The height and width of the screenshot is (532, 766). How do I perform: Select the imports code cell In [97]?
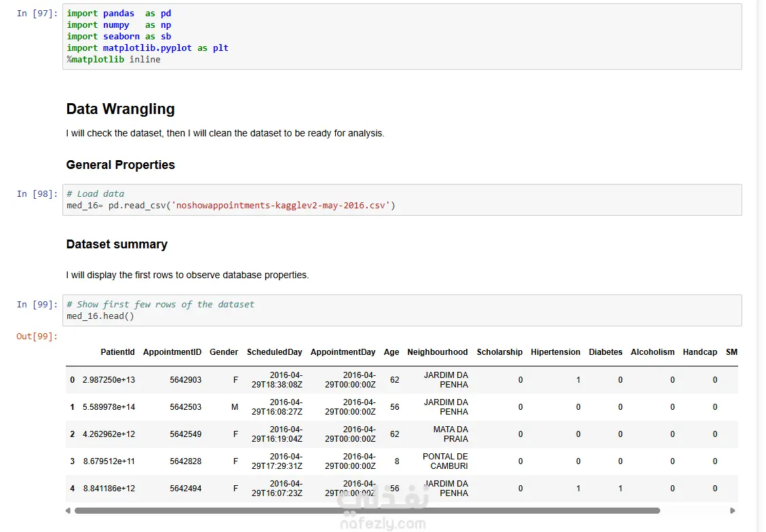[x=402, y=37]
